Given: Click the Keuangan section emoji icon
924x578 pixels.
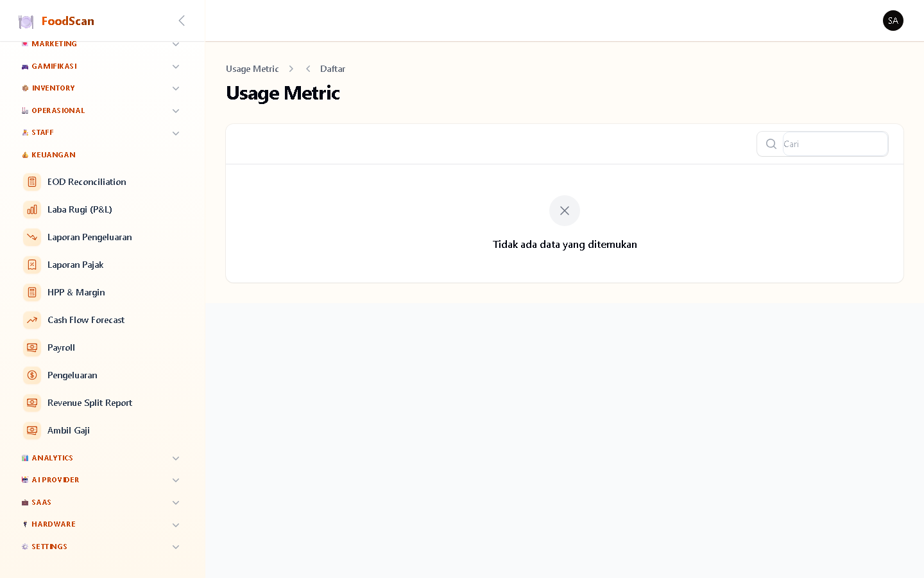Looking at the screenshot, I should [x=25, y=155].
